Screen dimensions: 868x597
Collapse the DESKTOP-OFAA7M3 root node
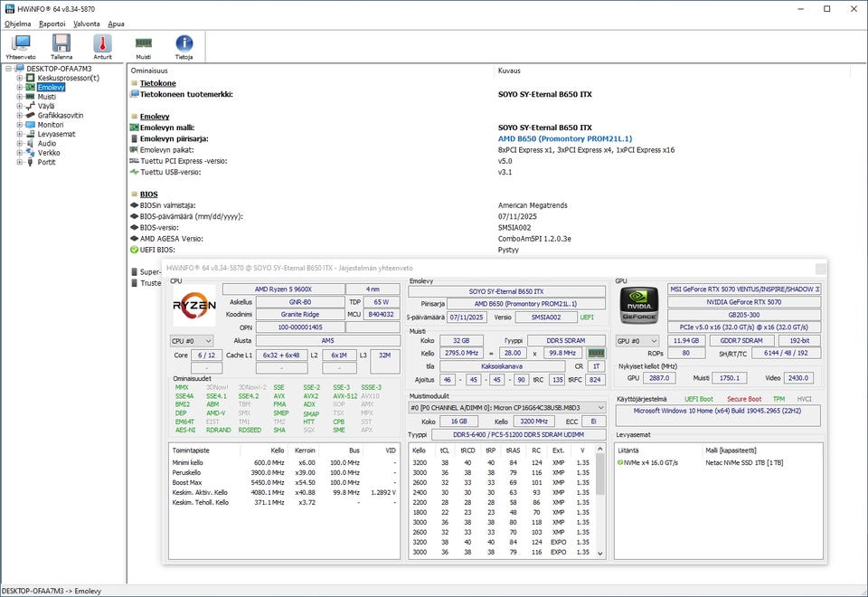(9, 69)
